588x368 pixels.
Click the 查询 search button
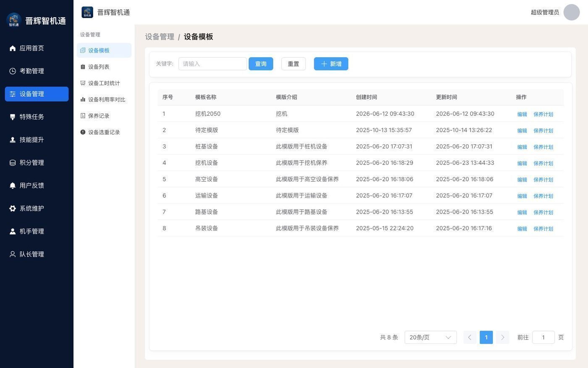click(x=261, y=64)
